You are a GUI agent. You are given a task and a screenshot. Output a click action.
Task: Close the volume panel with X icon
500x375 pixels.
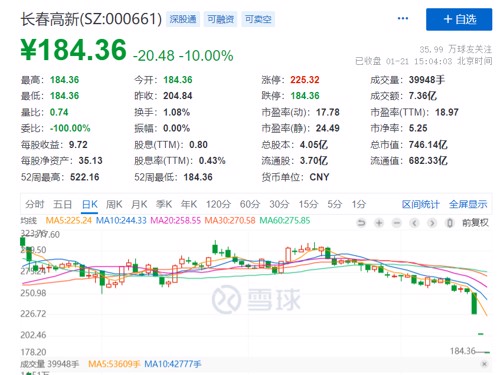(485, 364)
